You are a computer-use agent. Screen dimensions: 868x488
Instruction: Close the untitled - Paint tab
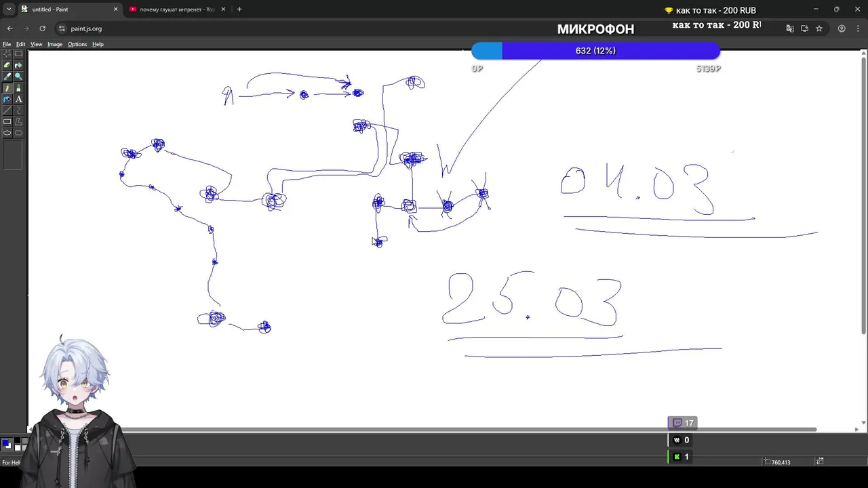[115, 9]
